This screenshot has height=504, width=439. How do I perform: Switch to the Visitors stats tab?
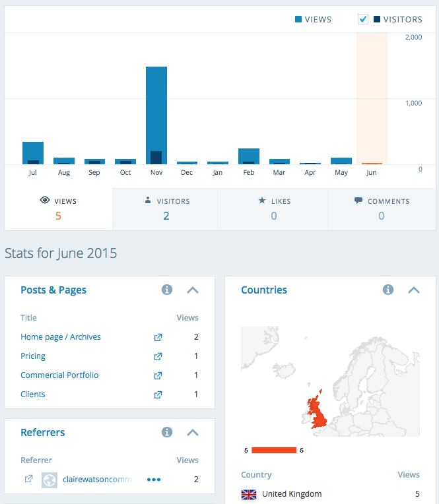coord(166,208)
